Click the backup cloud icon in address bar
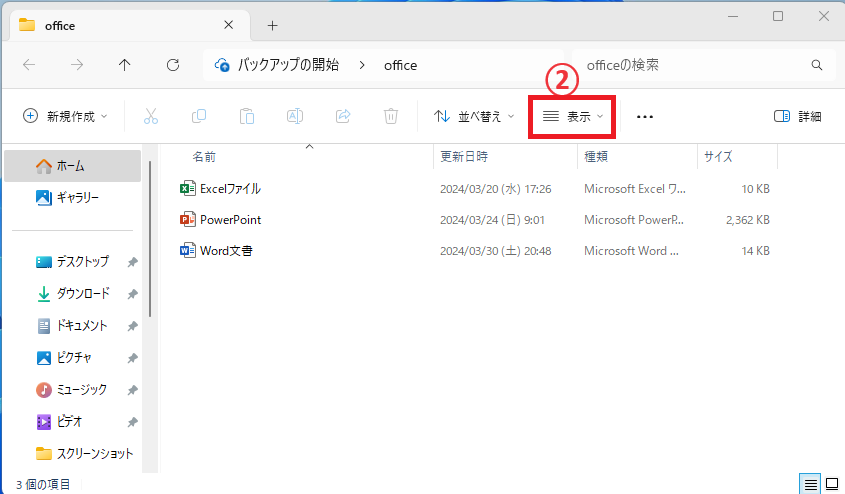 point(222,65)
